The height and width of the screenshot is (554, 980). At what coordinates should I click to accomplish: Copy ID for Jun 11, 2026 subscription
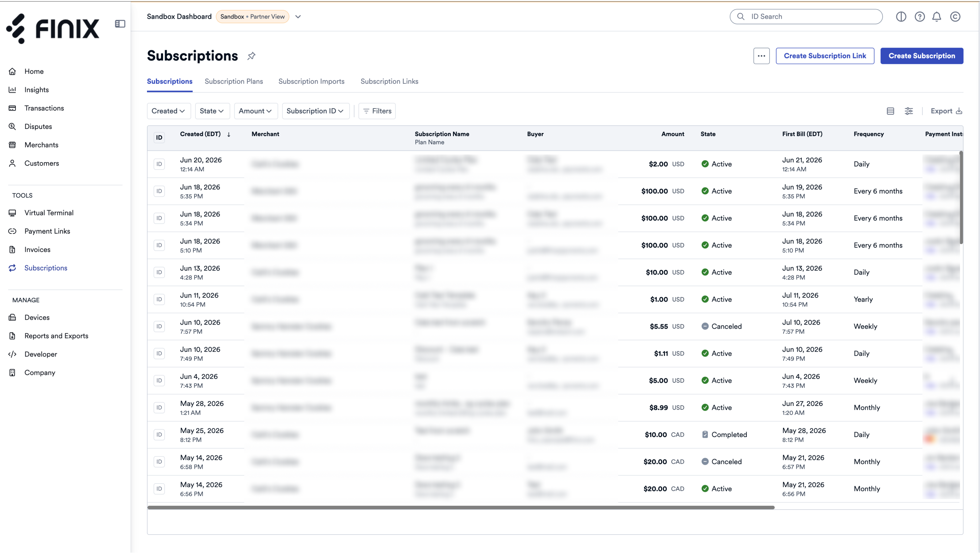159,299
